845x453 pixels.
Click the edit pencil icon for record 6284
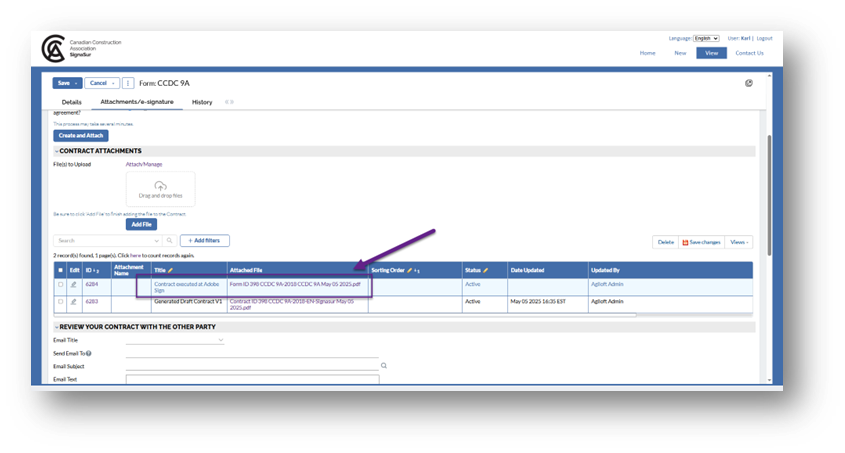73,285
